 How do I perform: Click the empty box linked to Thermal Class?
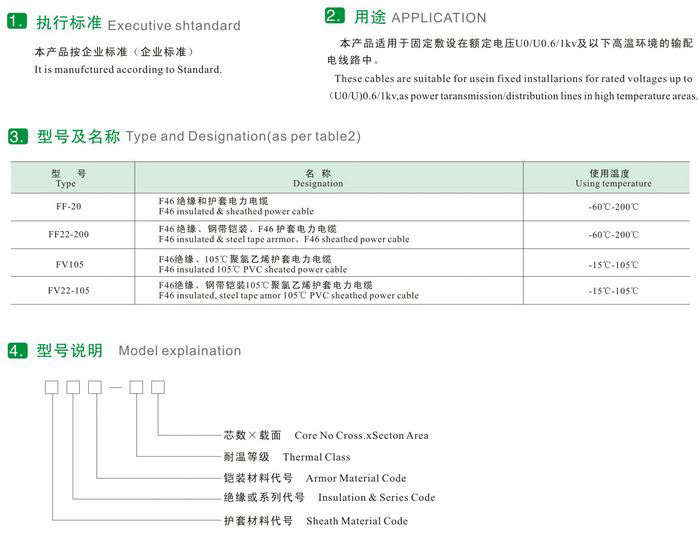(135, 388)
